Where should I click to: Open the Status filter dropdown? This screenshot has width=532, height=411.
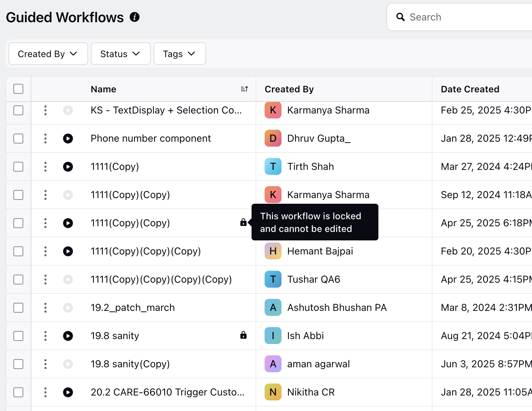[120, 54]
